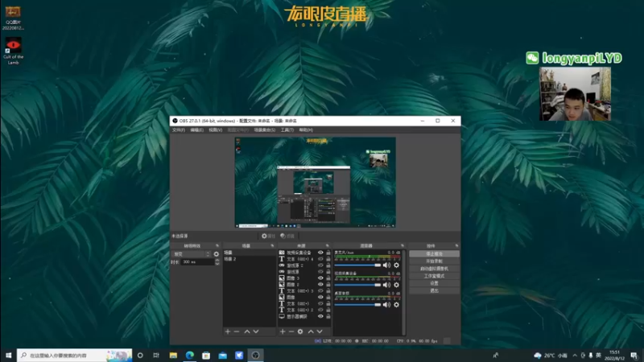Remove selected source with minus icon
This screenshot has width=644, height=362.
coord(291,331)
